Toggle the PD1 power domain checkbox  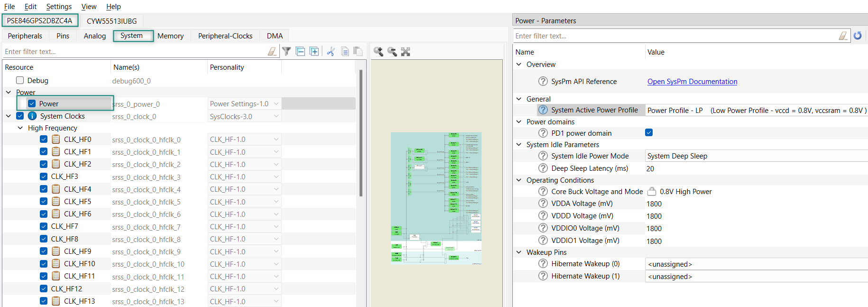pyautogui.click(x=649, y=133)
